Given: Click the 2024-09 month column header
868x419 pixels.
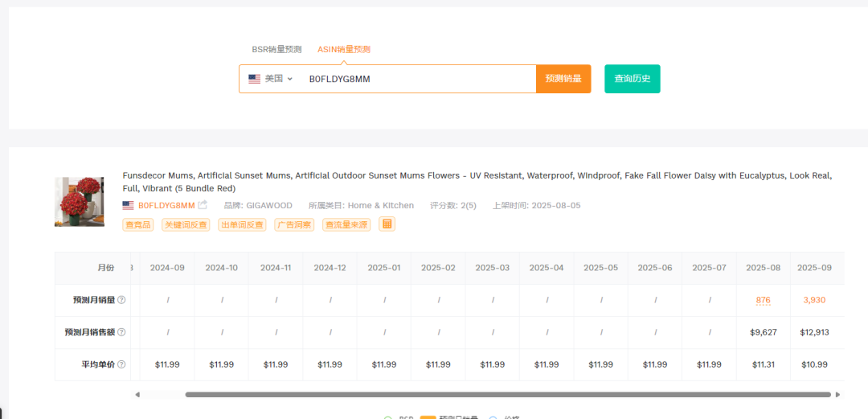Looking at the screenshot, I should [x=167, y=268].
